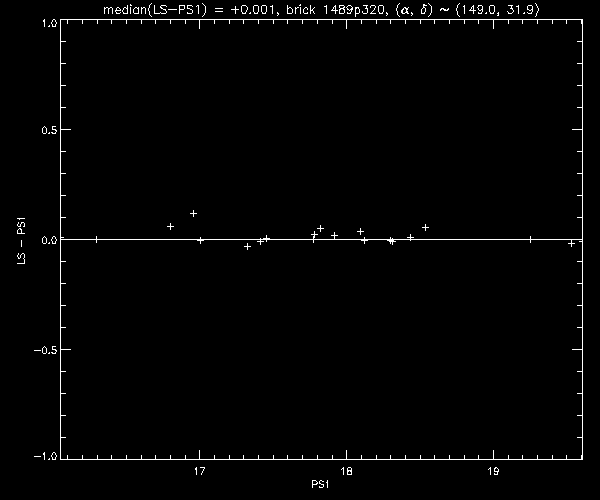Select the x-axis label PS1 below the plot

tap(320, 484)
